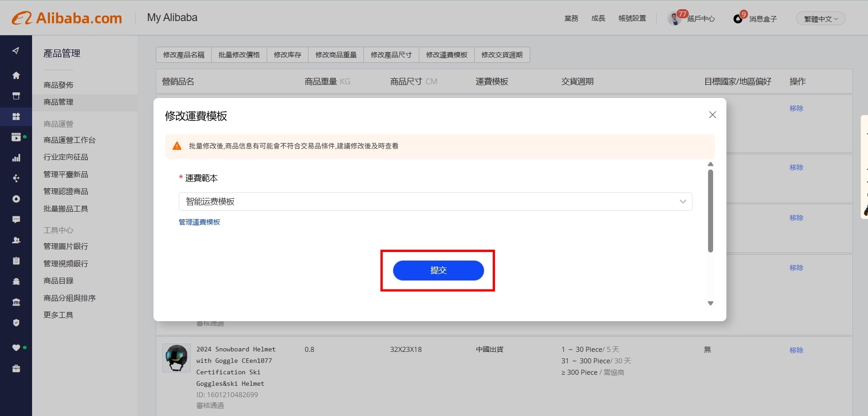The height and width of the screenshot is (416, 868).
Task: Click the heart icon in sidebar
Action: (x=16, y=348)
